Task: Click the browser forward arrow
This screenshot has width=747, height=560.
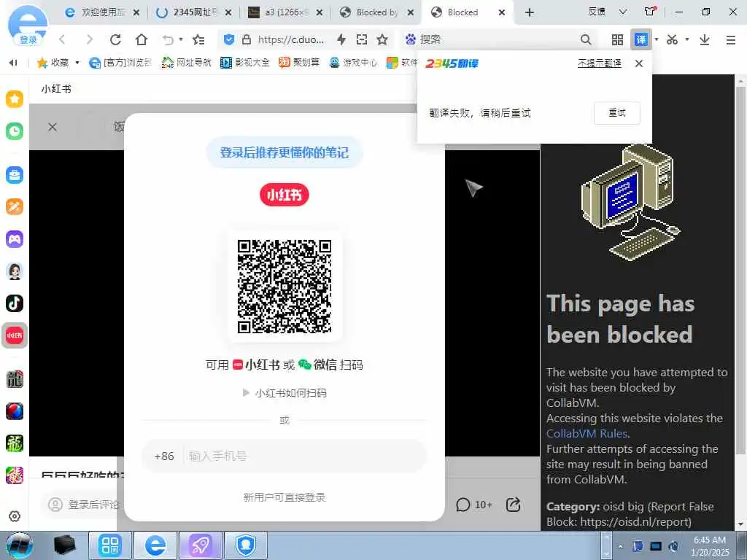Action: [89, 39]
